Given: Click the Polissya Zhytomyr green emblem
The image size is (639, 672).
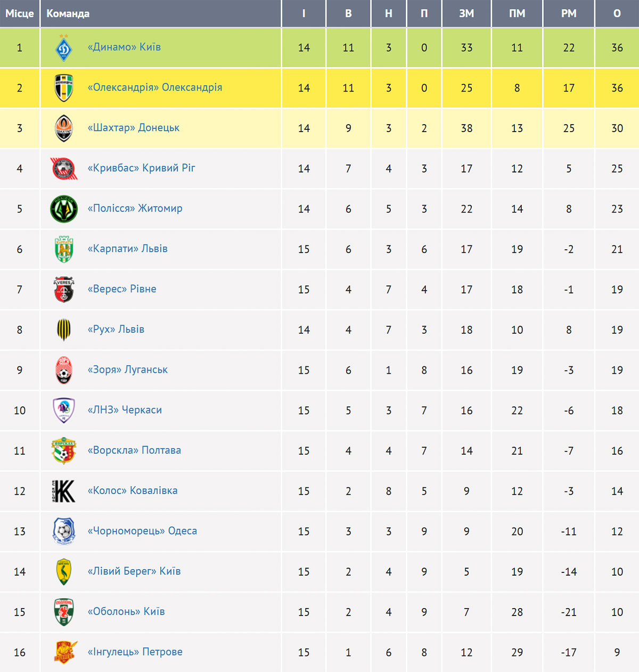Looking at the screenshot, I should coord(64,209).
